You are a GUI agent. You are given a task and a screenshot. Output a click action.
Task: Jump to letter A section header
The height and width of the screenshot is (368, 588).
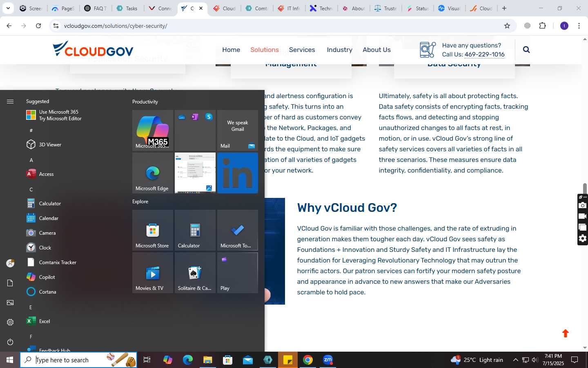tap(31, 160)
